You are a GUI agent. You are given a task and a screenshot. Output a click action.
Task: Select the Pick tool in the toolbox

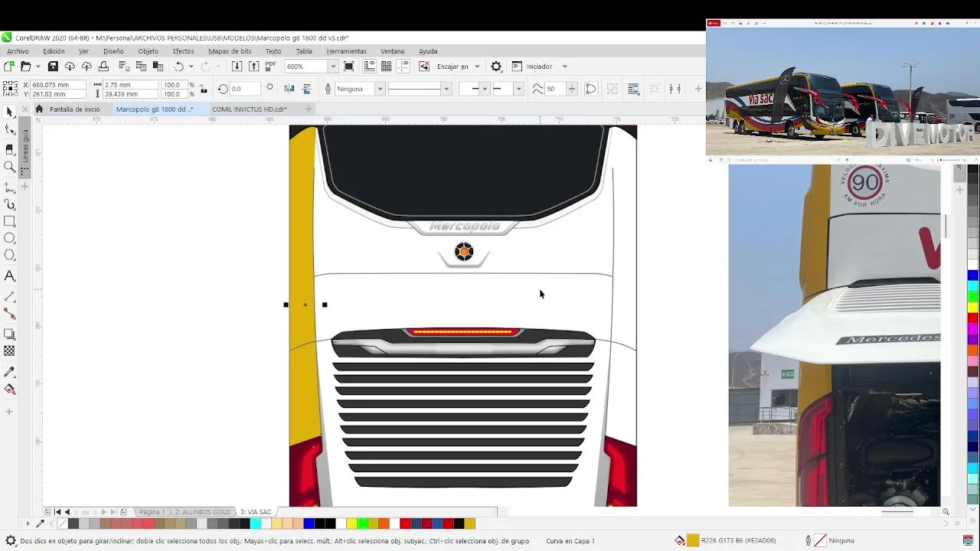(9, 112)
